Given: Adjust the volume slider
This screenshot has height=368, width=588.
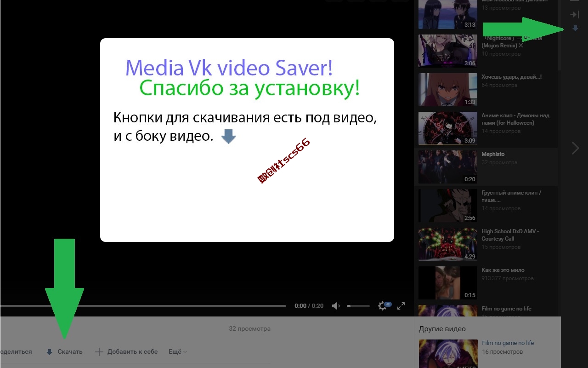Looking at the screenshot, I should (x=358, y=306).
